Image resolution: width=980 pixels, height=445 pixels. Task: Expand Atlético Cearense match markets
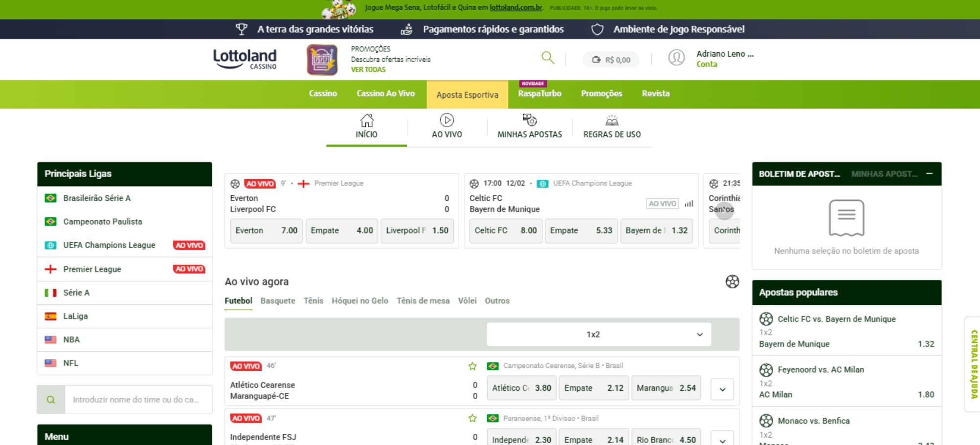point(722,389)
